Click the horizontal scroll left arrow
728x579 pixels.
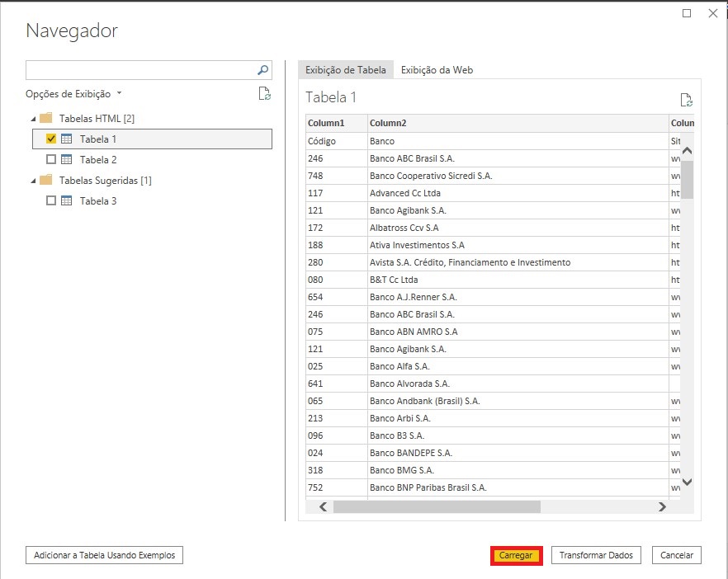point(324,507)
